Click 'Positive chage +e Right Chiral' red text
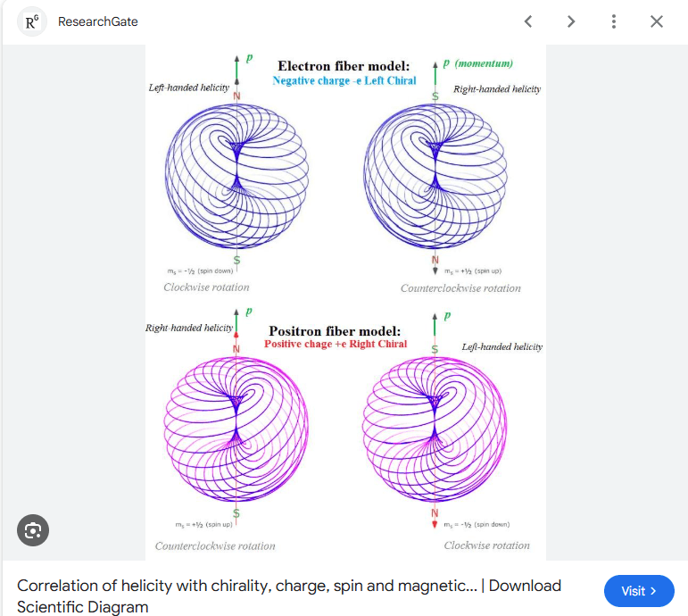Viewport: 688px width, 616px height. (336, 344)
